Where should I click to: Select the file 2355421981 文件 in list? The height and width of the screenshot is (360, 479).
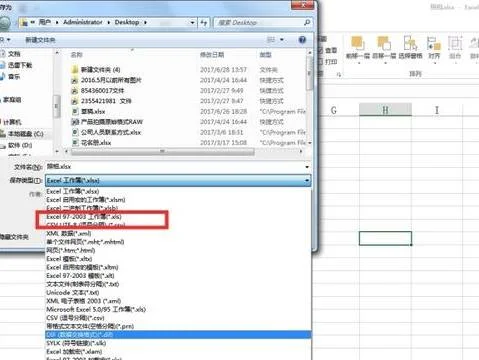(106, 101)
